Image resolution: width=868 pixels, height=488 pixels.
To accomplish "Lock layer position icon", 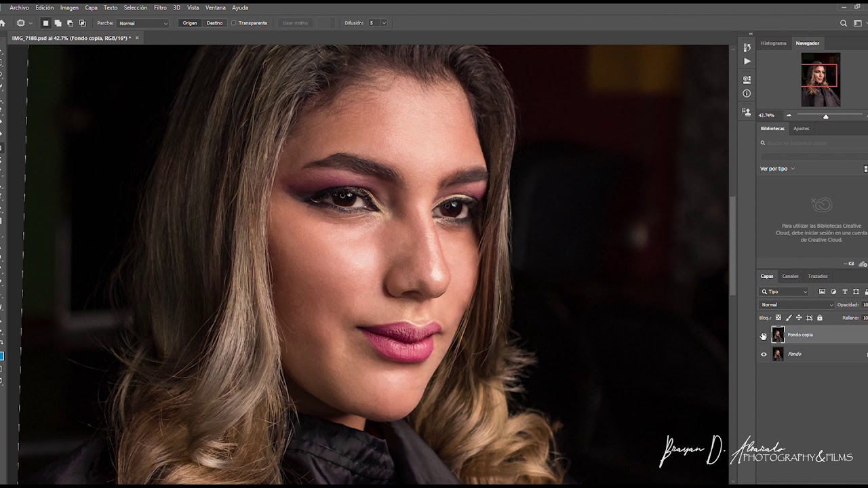I will point(799,318).
